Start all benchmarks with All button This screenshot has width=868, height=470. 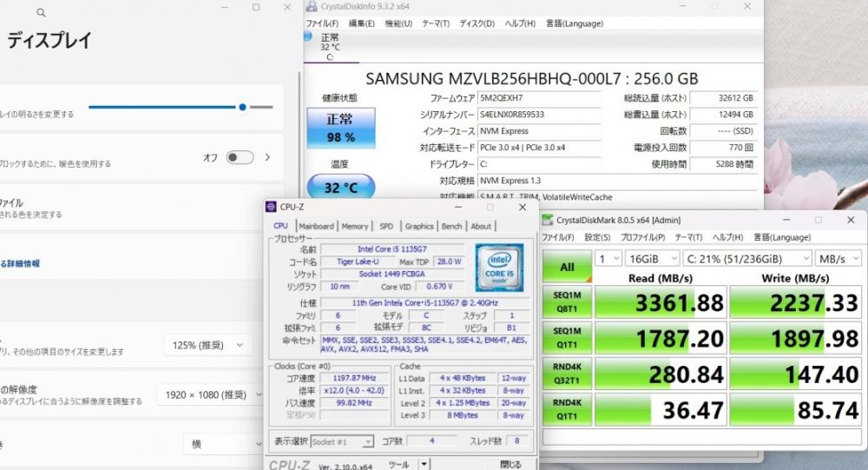(x=566, y=267)
